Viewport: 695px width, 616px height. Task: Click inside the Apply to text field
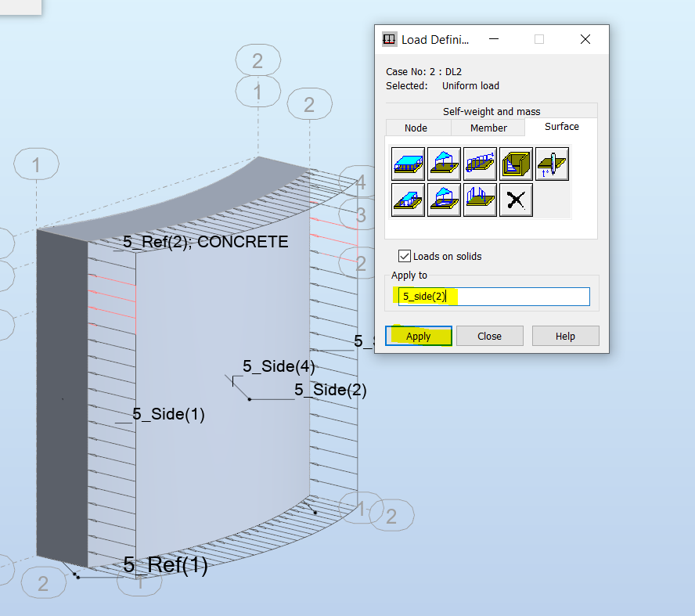(x=493, y=296)
